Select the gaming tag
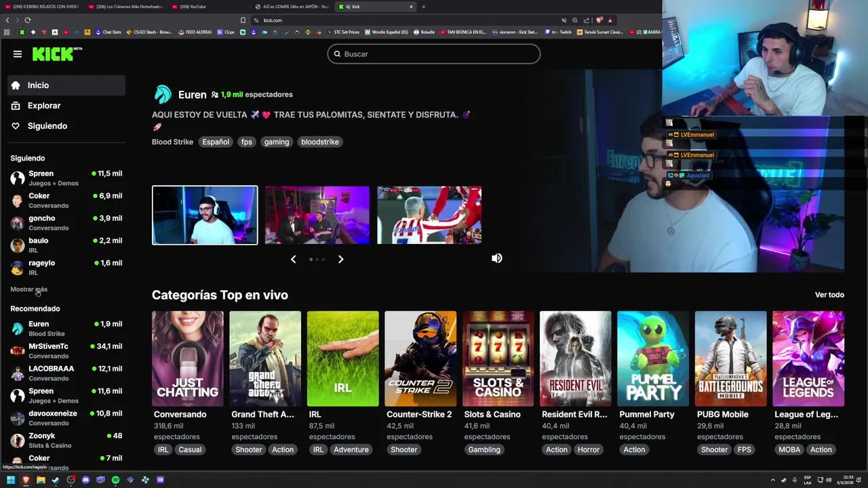This screenshot has height=488, width=868. coord(277,142)
